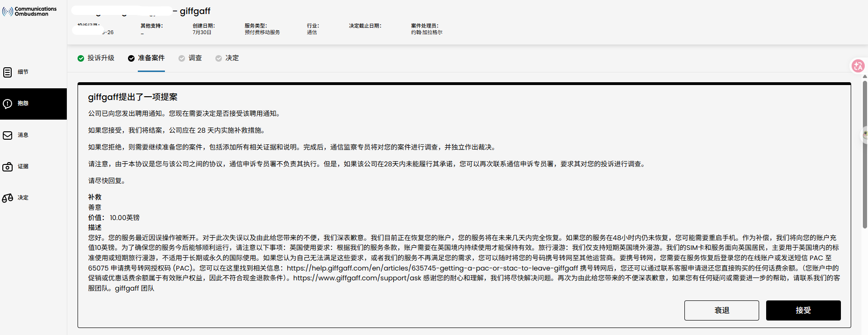Image resolution: width=868 pixels, height=335 pixels.
Task: Click the value 10.00英镑
Action: click(x=125, y=218)
